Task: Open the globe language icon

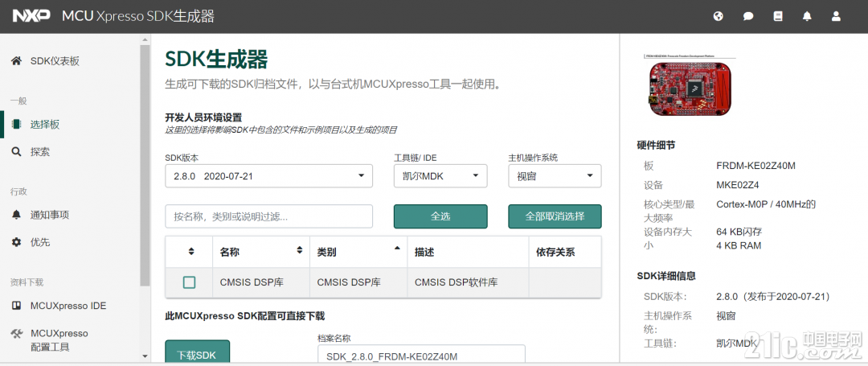Action: (719, 17)
